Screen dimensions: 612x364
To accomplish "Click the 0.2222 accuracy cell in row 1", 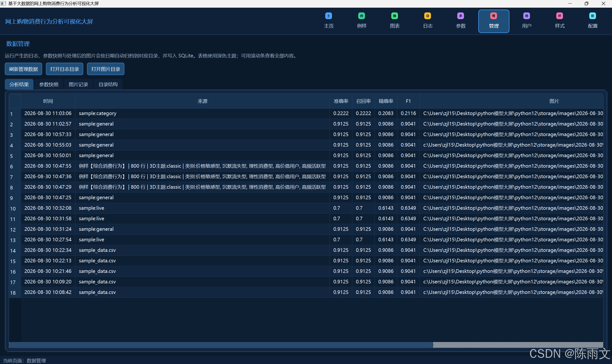I will 341,113.
